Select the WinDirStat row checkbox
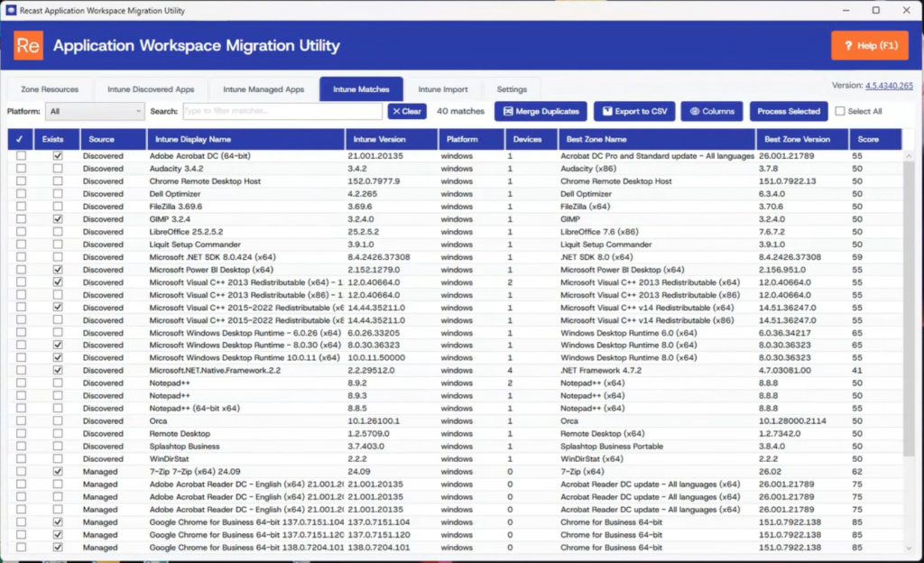Screen dimensions: 924x563 pos(22,458)
